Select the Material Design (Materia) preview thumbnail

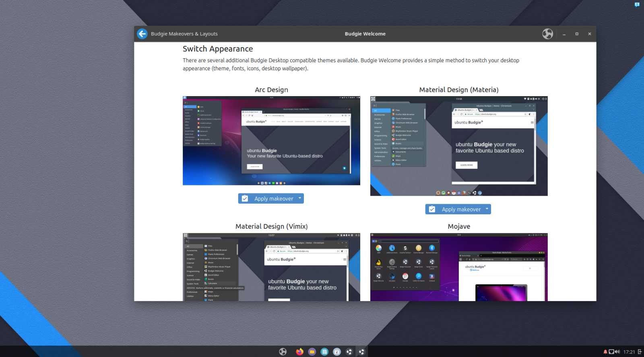pos(459,146)
